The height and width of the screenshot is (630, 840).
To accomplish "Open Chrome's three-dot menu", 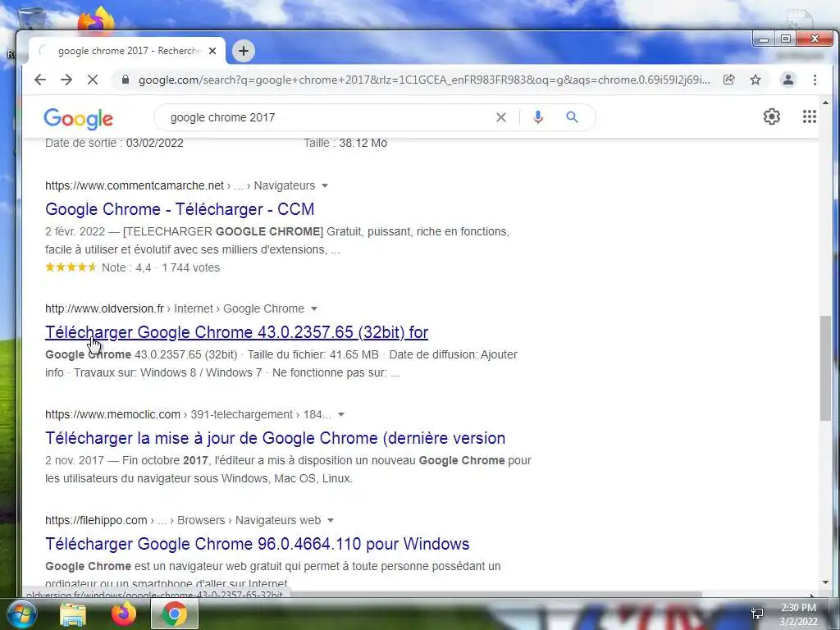I will (x=815, y=80).
